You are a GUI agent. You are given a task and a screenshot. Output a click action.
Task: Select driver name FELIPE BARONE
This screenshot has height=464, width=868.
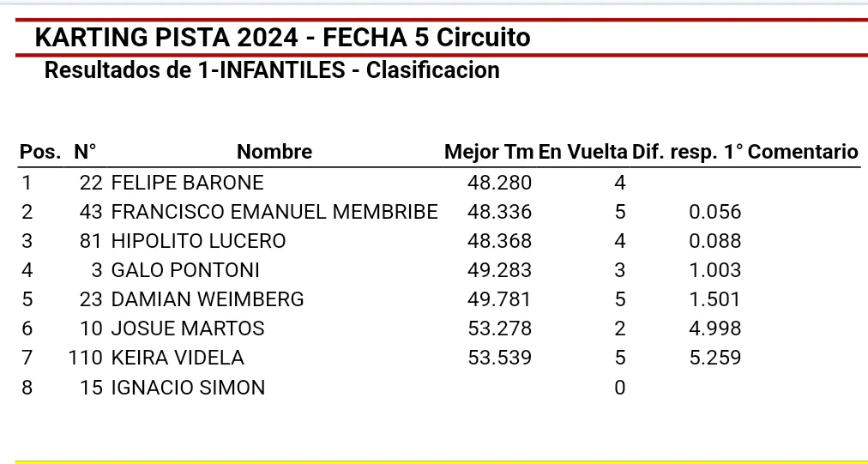click(188, 183)
